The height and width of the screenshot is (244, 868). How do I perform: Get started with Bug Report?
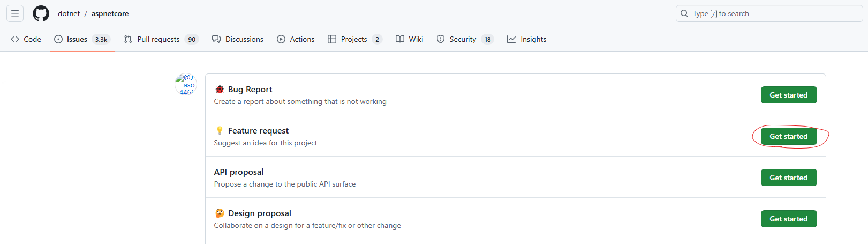click(789, 95)
